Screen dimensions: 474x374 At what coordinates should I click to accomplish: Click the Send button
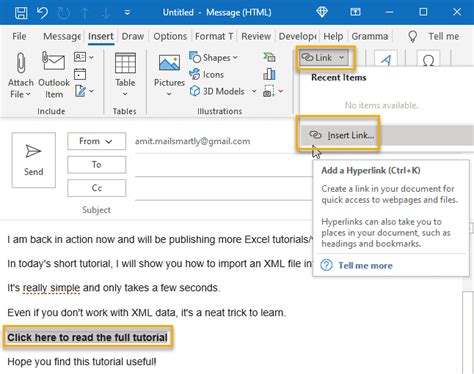tap(34, 160)
